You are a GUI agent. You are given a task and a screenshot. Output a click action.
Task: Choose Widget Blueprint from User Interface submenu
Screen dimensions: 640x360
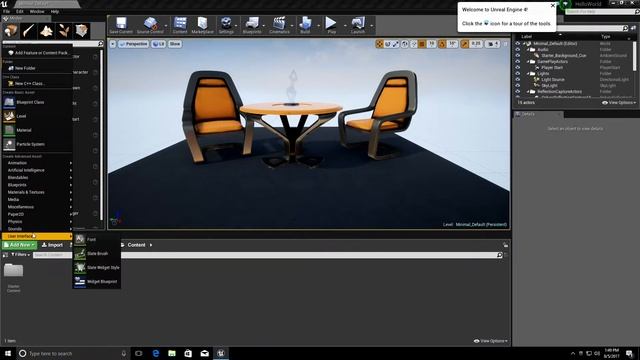click(97, 282)
